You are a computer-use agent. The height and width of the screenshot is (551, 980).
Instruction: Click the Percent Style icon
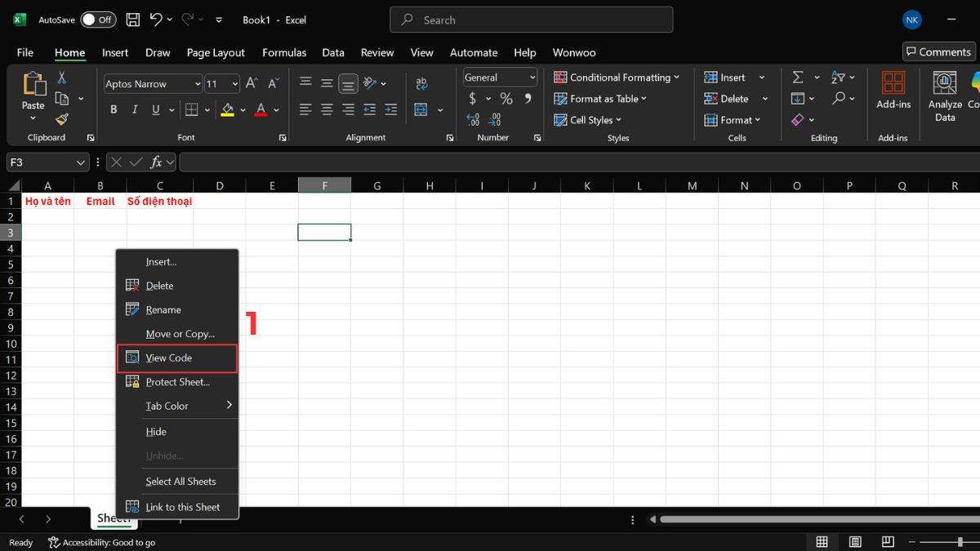[506, 98]
